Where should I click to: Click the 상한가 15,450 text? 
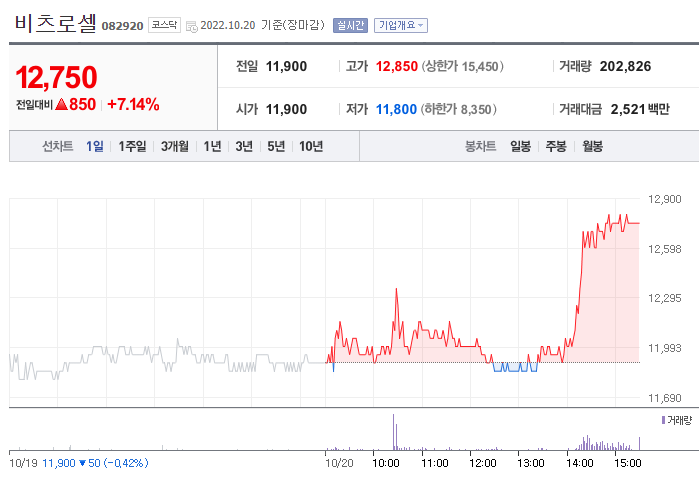coord(463,66)
